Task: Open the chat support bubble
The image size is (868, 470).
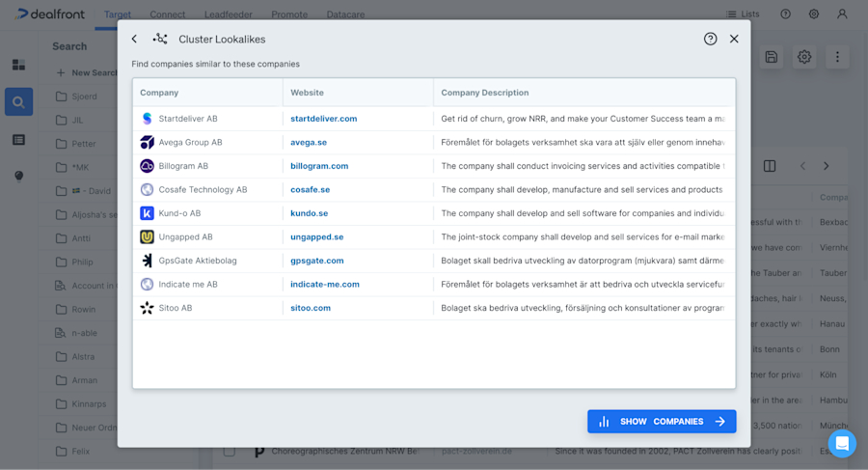Action: click(x=842, y=443)
